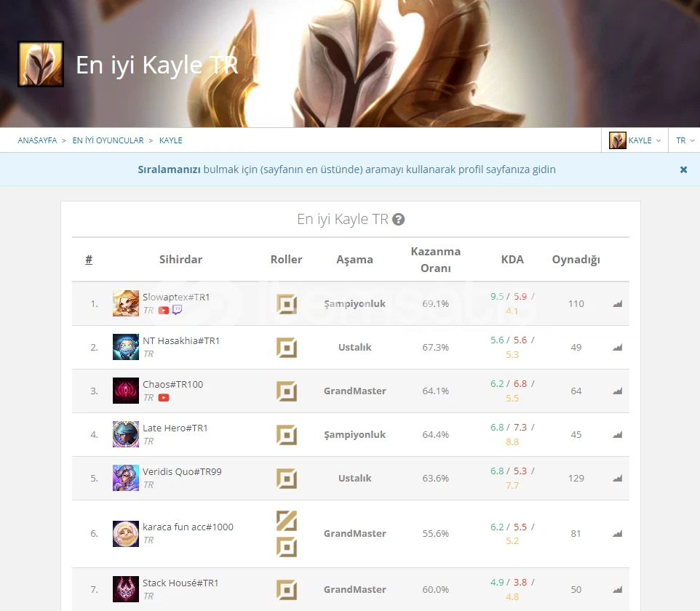Click Slowaptex's YouTube icon
Viewport: 700px width, 611px height.
164,310
